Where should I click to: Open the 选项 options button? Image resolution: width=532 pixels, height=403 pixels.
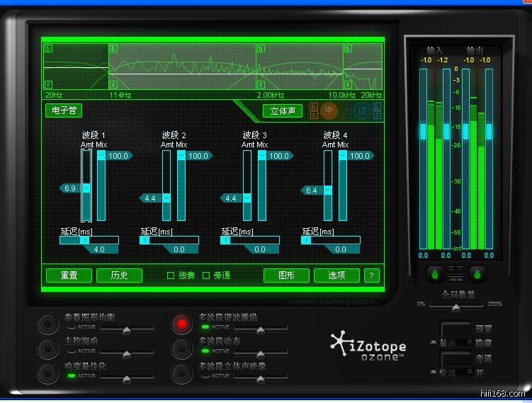coord(336,276)
